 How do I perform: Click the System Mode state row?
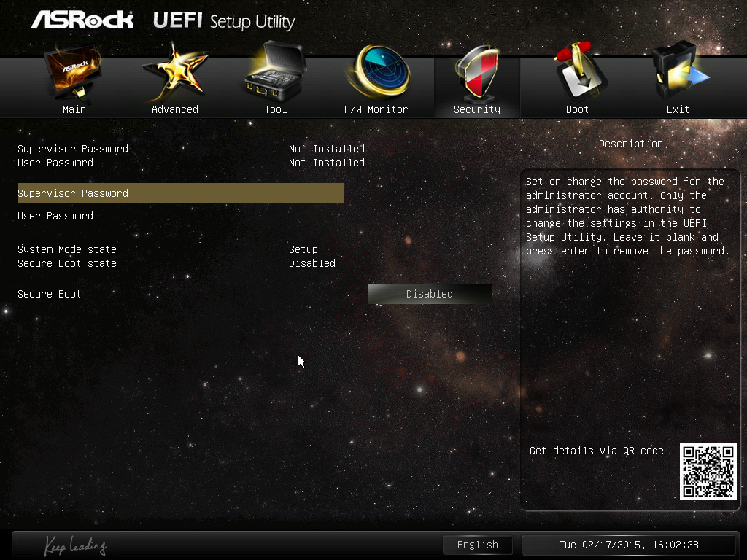tap(168, 249)
